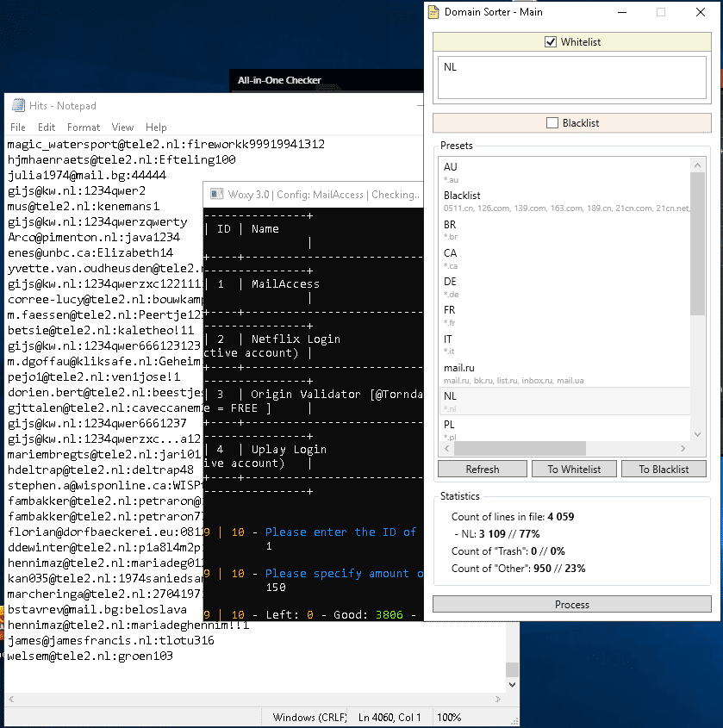This screenshot has height=728, width=723.
Task: Click the presets list scroll-right arrow
Action: (684, 448)
